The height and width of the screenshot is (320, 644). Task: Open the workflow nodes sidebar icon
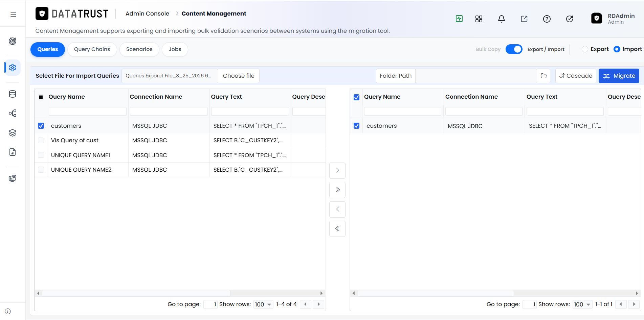13,113
